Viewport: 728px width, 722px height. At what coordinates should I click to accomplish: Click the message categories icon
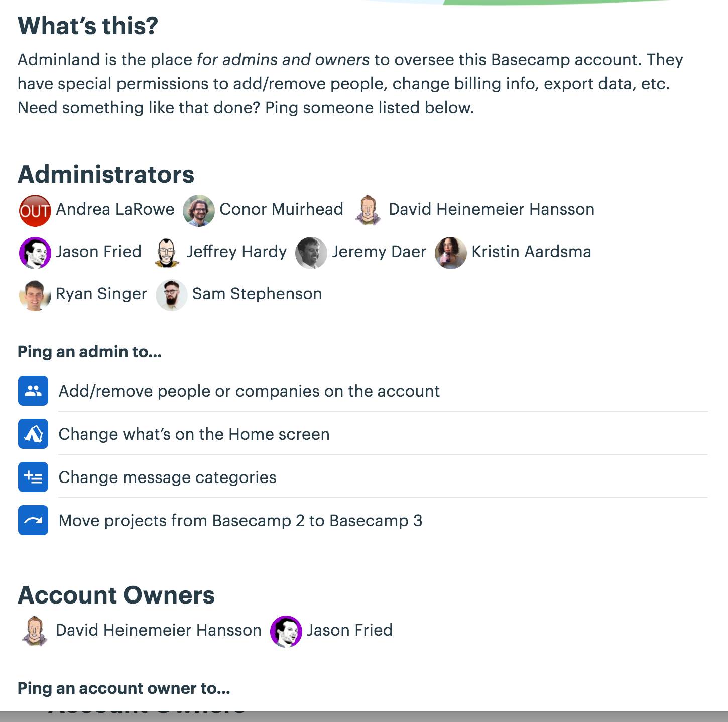pyautogui.click(x=33, y=477)
